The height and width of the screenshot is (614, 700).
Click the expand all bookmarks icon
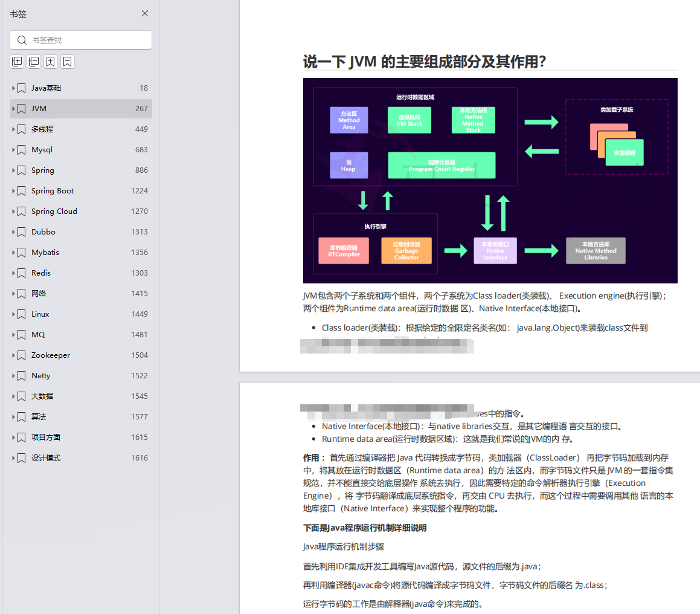click(17, 61)
